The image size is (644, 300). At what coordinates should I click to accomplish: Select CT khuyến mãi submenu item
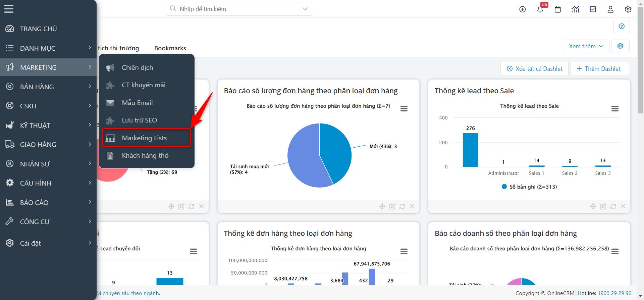click(147, 85)
